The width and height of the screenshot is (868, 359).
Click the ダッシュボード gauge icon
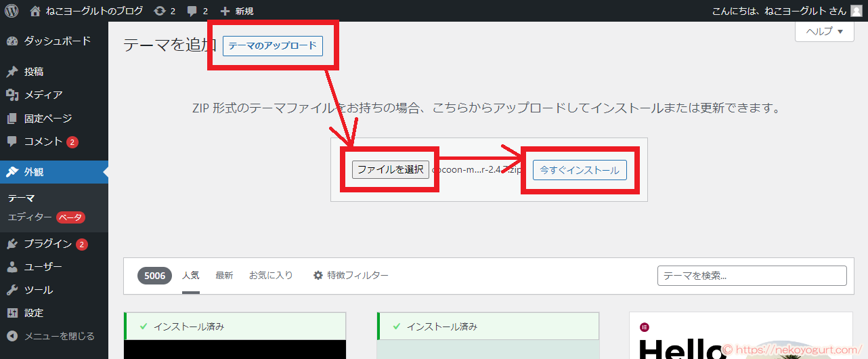[12, 41]
